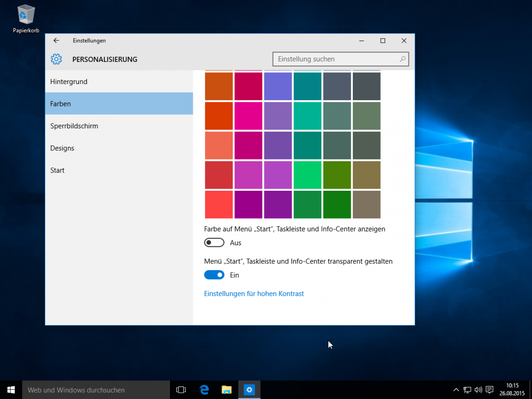Pick the forest green bottom-row swatch
The image size is (532, 399).
click(308, 204)
